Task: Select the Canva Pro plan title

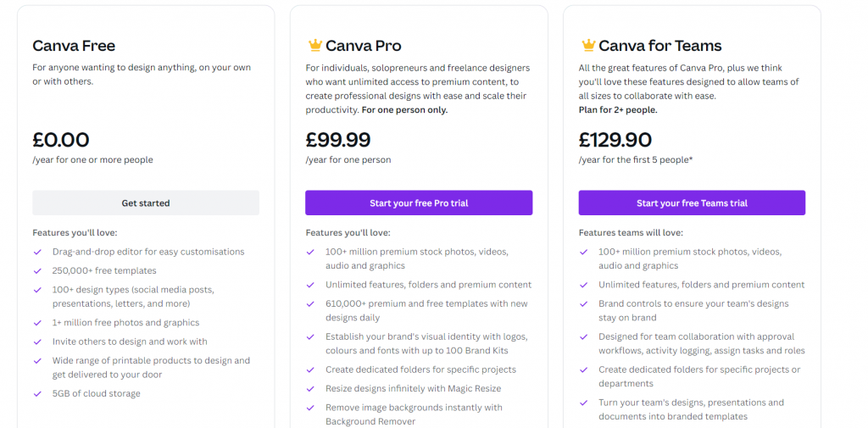Action: (364, 46)
